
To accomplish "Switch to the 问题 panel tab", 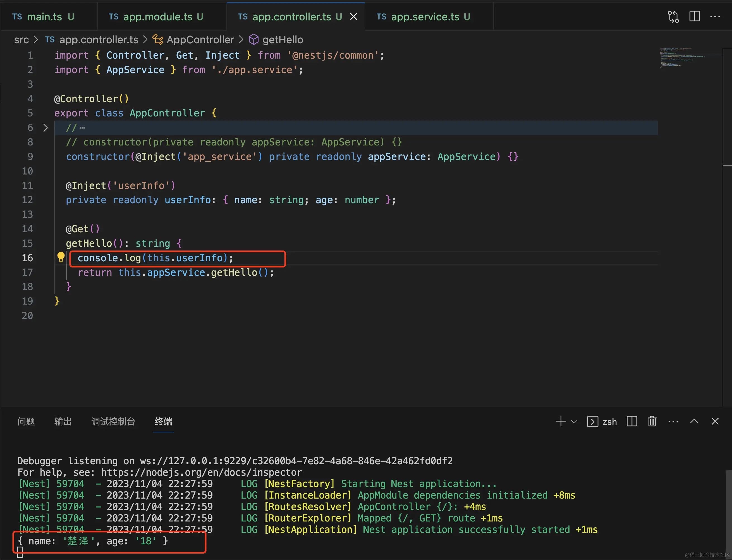I will pos(26,421).
